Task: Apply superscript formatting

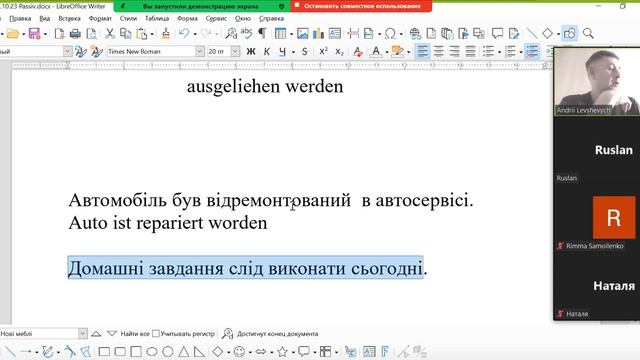Action: (323, 52)
